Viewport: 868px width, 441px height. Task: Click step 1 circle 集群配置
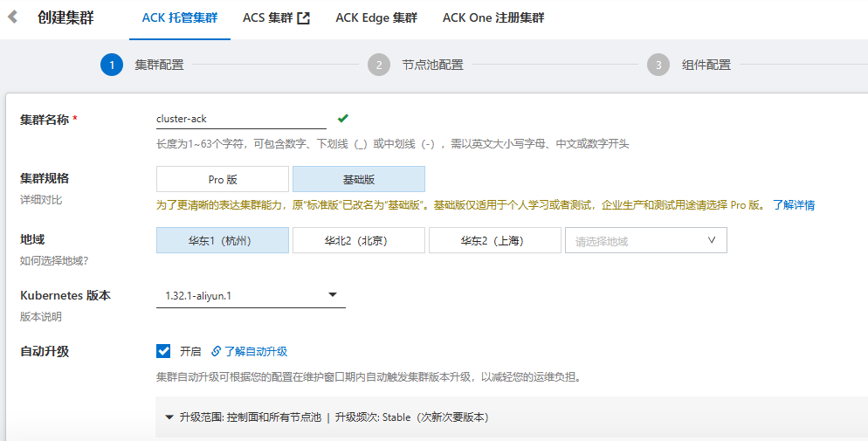click(x=111, y=65)
